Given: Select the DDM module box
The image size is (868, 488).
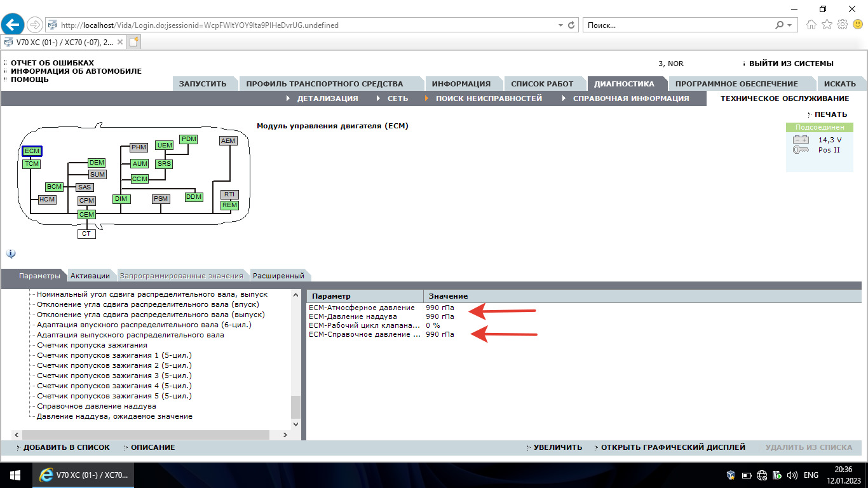Looking at the screenshot, I should [x=194, y=197].
